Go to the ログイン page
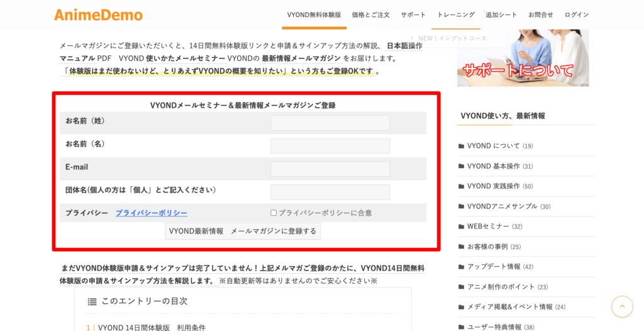 tap(577, 15)
